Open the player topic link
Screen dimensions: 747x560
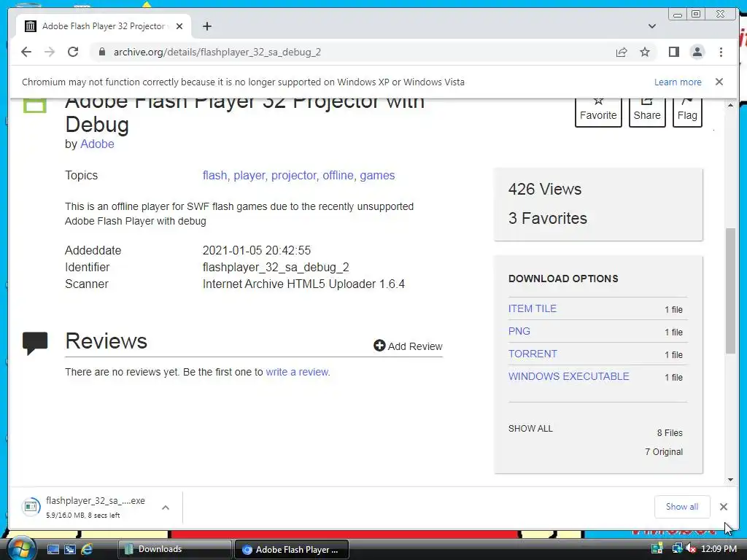[x=249, y=176]
